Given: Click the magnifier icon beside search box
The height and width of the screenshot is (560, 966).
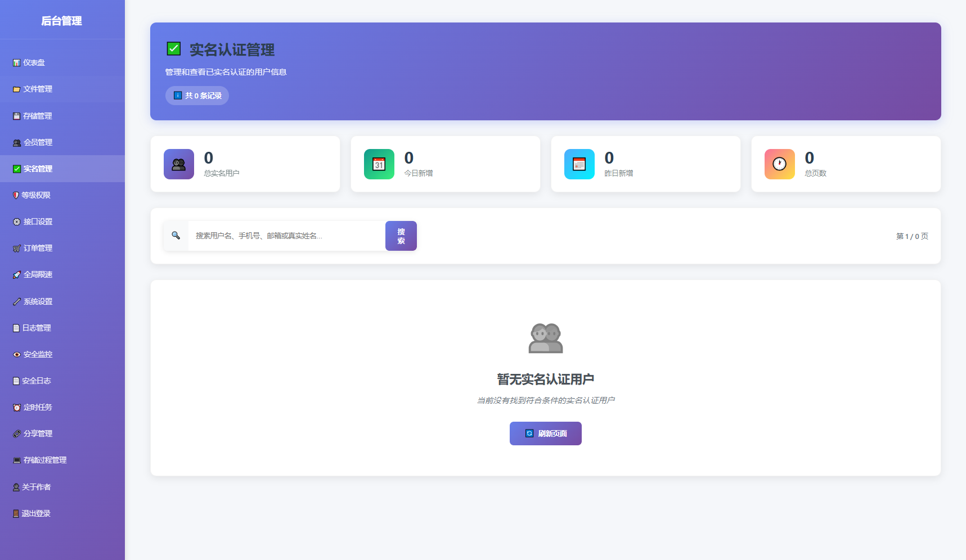Looking at the screenshot, I should coord(176,236).
